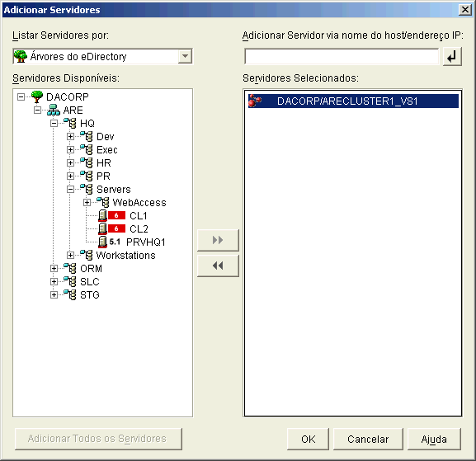476x461 pixels.
Task: Collapse the Servers node
Action: click(x=70, y=190)
